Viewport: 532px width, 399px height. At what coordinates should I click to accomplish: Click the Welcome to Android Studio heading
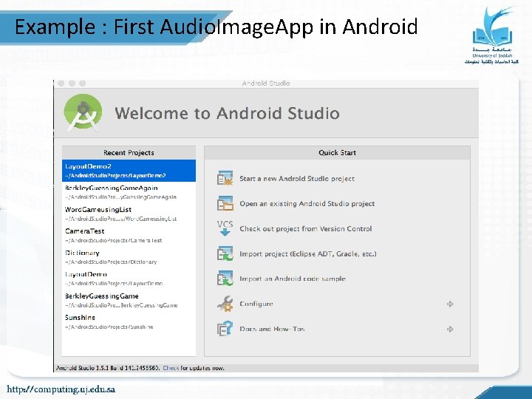(227, 113)
